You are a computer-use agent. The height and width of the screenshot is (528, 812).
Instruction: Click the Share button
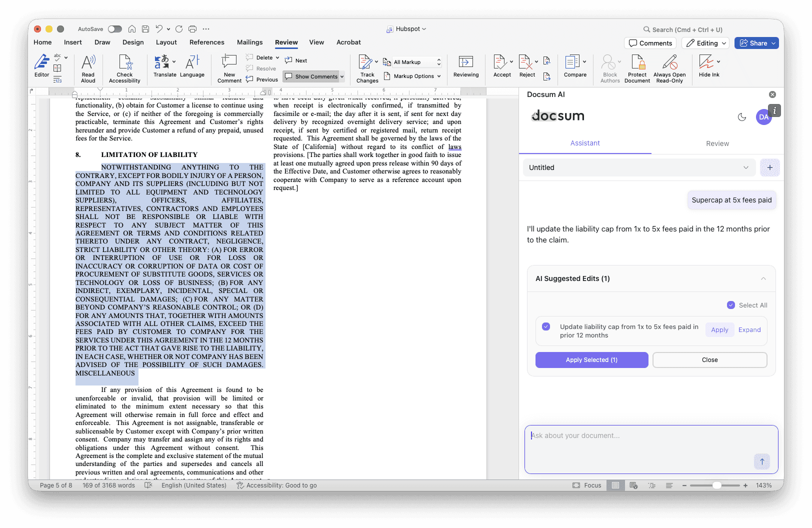(x=753, y=43)
